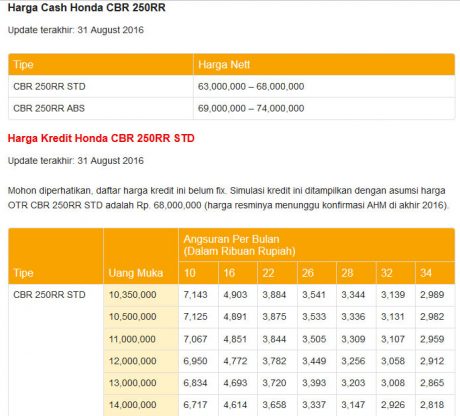The image size is (460, 416).
Task: Click the installment value 3,203
Action: point(353,383)
